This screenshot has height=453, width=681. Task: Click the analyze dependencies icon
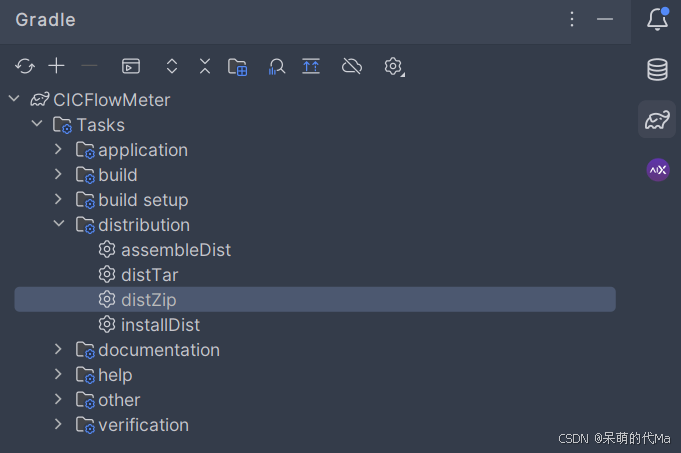pos(277,67)
